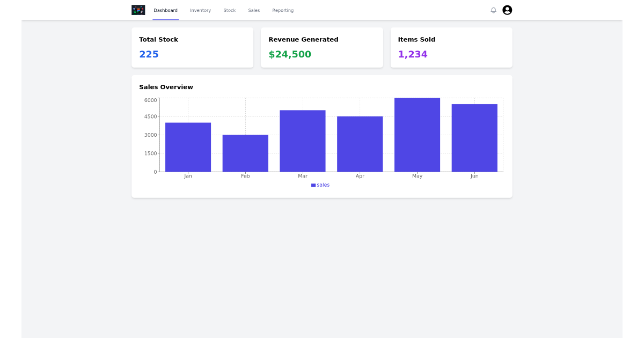Viewport: 644px width, 338px height.
Task: Switch to the Inventory tab
Action: [200, 10]
